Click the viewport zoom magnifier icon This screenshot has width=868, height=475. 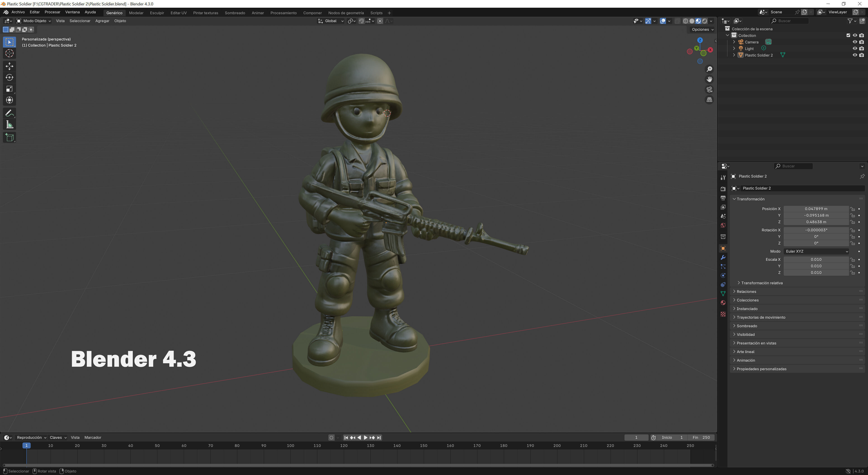709,69
